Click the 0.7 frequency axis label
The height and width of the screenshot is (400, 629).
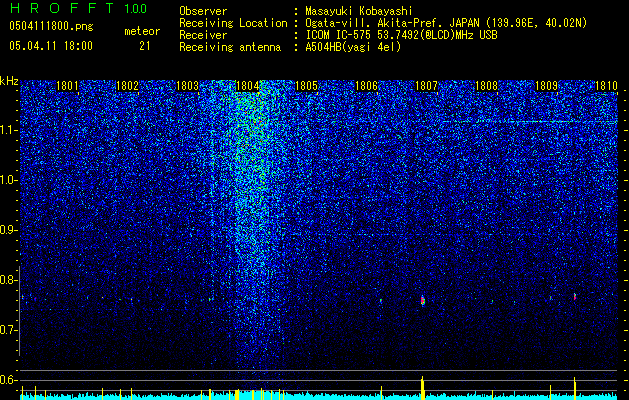tap(8, 330)
